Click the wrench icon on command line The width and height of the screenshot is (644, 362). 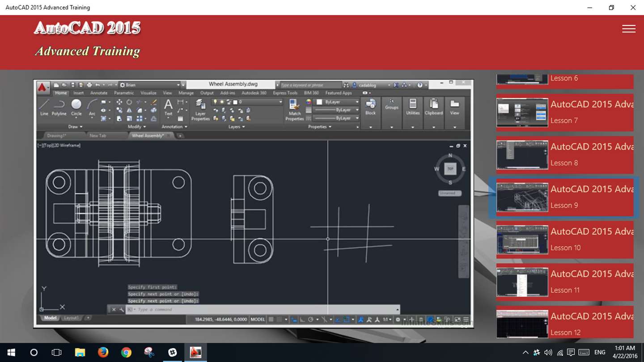coord(121,309)
